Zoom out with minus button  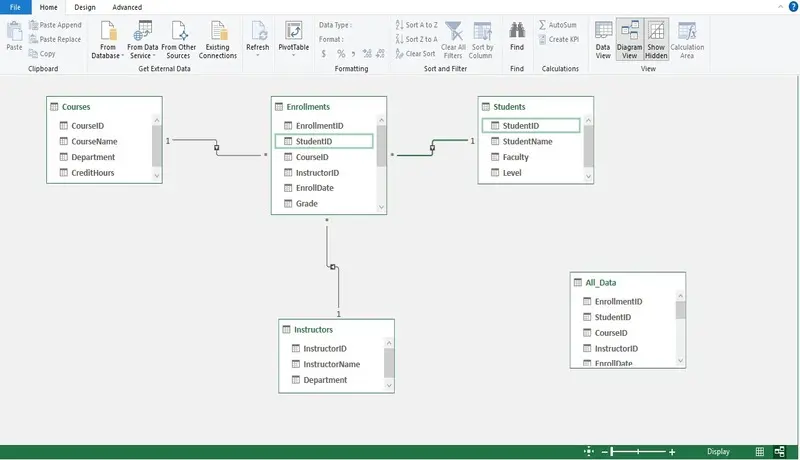tap(605, 452)
